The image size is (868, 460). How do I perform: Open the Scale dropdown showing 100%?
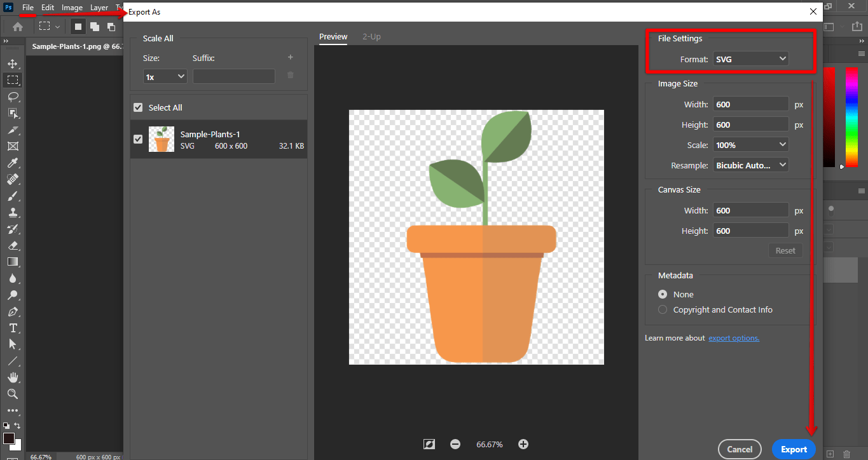coord(750,144)
